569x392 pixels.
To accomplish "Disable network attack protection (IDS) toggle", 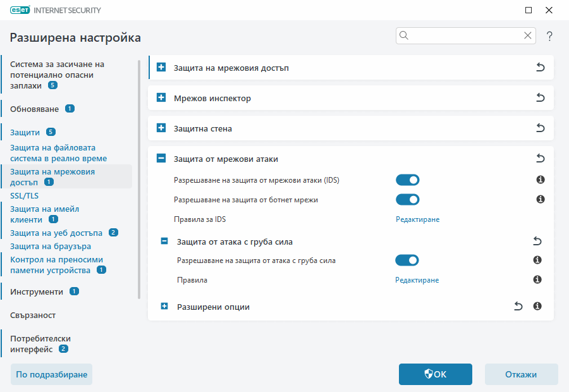I will point(408,180).
